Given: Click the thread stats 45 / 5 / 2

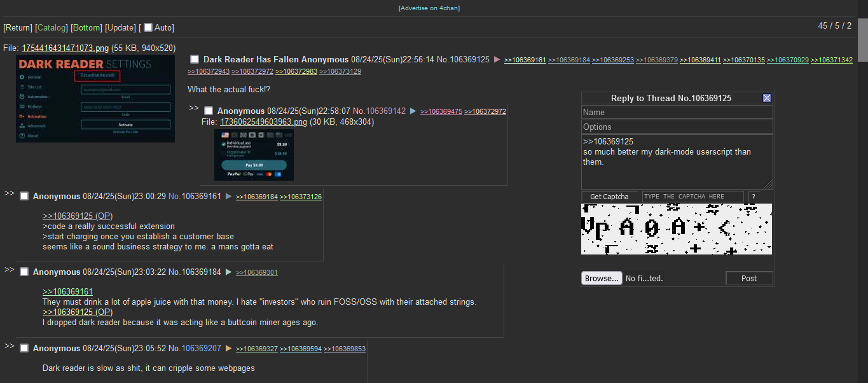Looking at the screenshot, I should point(835,26).
